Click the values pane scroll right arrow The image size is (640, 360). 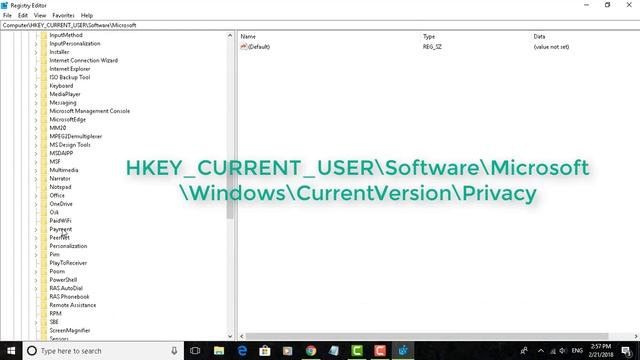(x=636, y=336)
